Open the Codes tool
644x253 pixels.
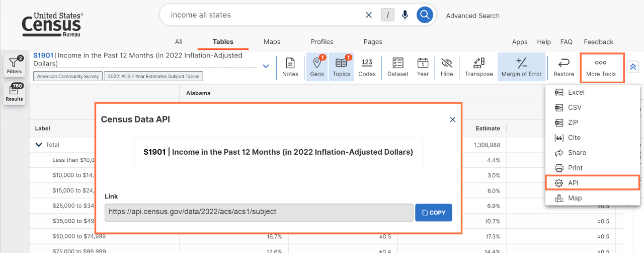pyautogui.click(x=367, y=67)
